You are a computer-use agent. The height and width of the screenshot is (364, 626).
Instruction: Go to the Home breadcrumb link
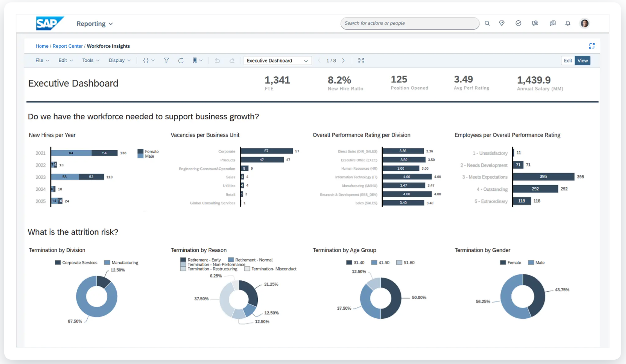pos(42,46)
